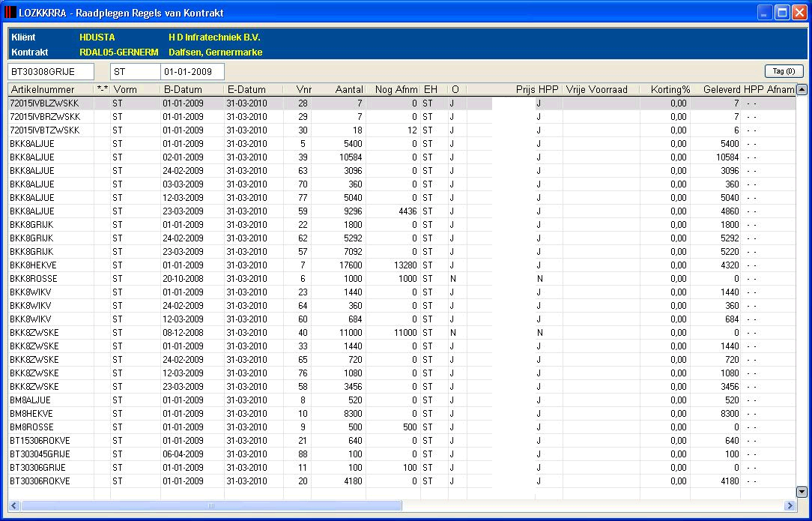Click the Vorm column header
Viewport: 812px width, 521px height.
pyautogui.click(x=135, y=90)
